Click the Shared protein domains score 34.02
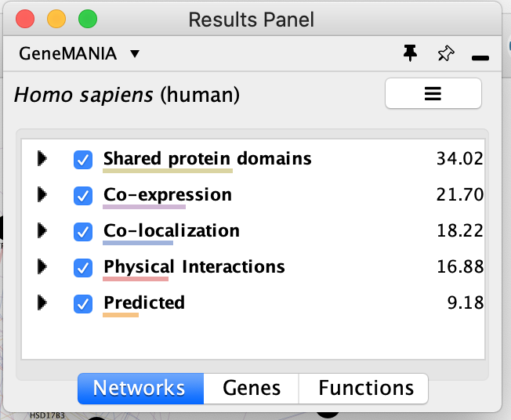This screenshot has width=511, height=420. pos(459,159)
